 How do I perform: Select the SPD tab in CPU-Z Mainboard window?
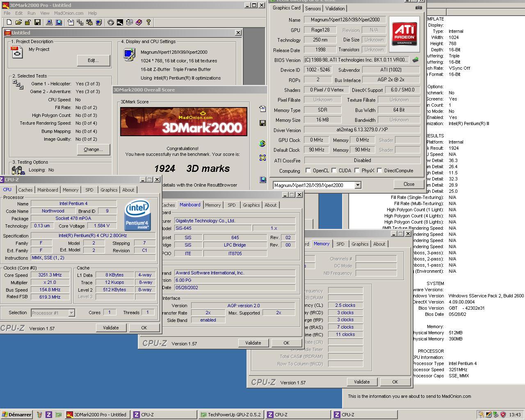pos(232,205)
